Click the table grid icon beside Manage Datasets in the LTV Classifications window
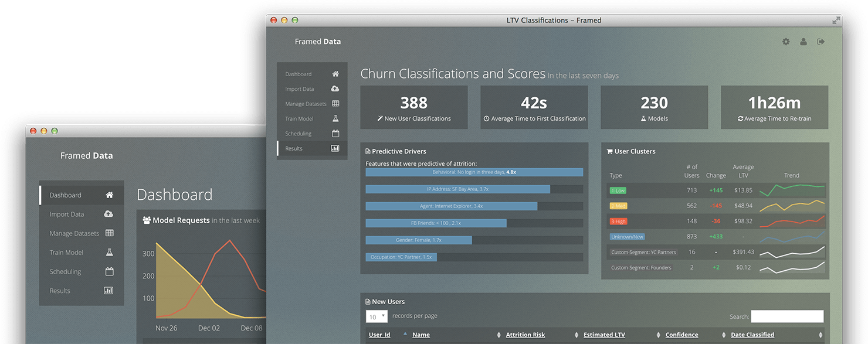The image size is (868, 344). point(335,104)
